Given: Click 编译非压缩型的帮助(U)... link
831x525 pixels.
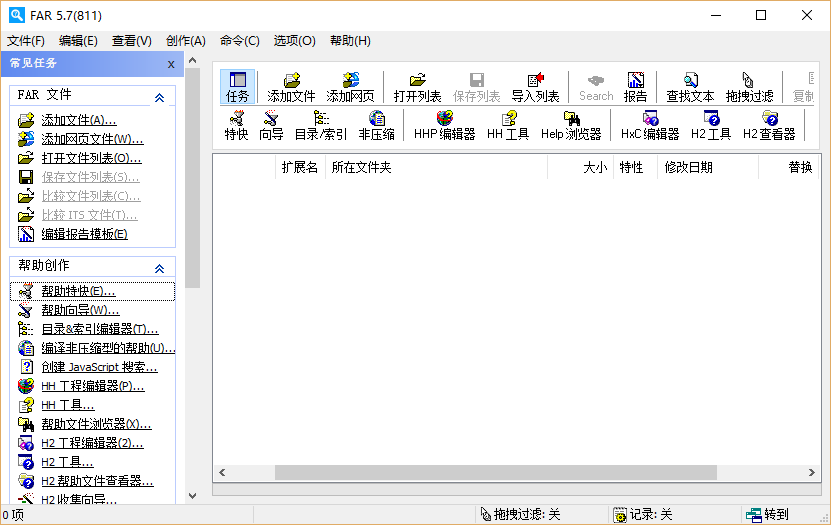Looking at the screenshot, I should click(108, 349).
